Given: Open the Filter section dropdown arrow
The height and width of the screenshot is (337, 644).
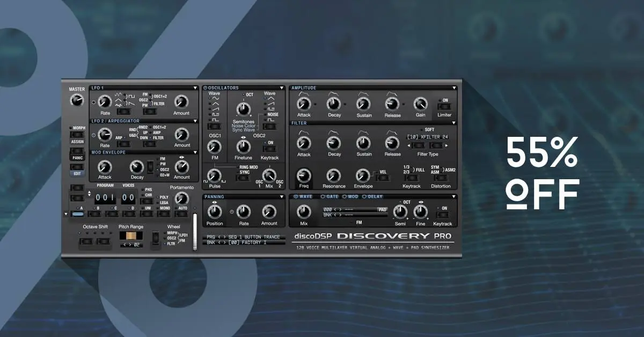Looking at the screenshot, I should (454, 123).
